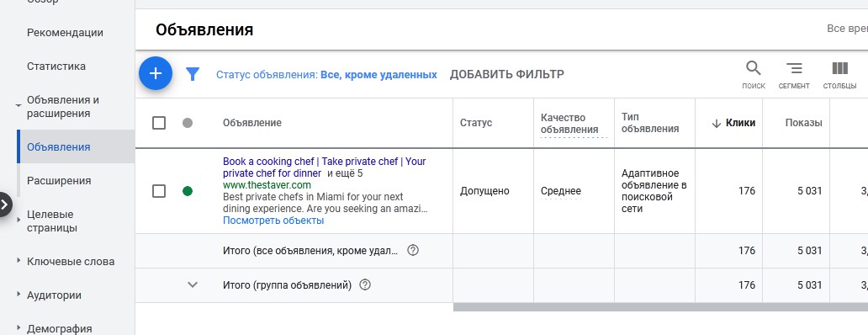Open the Столбцы columns icon
This screenshot has width=868, height=335.
click(x=839, y=75)
